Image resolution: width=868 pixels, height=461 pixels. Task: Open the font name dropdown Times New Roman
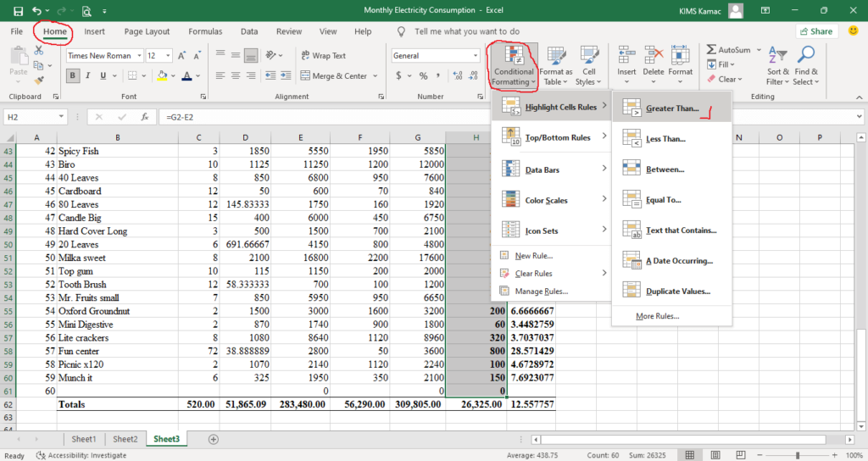140,56
